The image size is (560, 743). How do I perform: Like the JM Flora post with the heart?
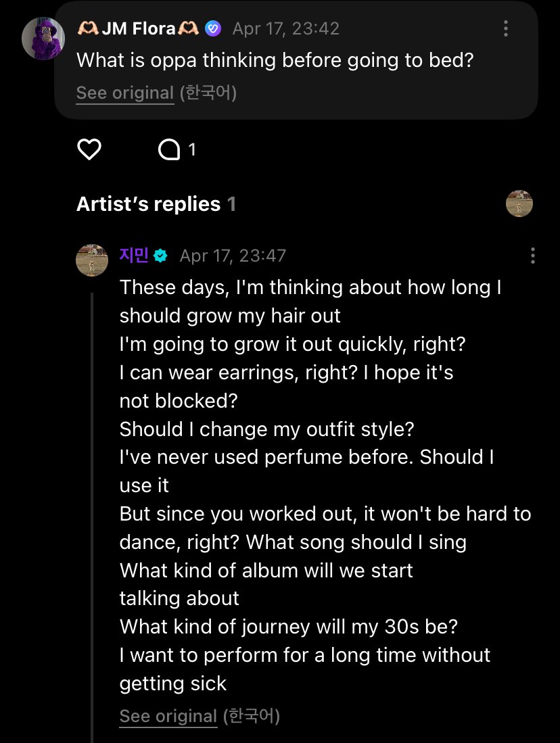pos(89,149)
